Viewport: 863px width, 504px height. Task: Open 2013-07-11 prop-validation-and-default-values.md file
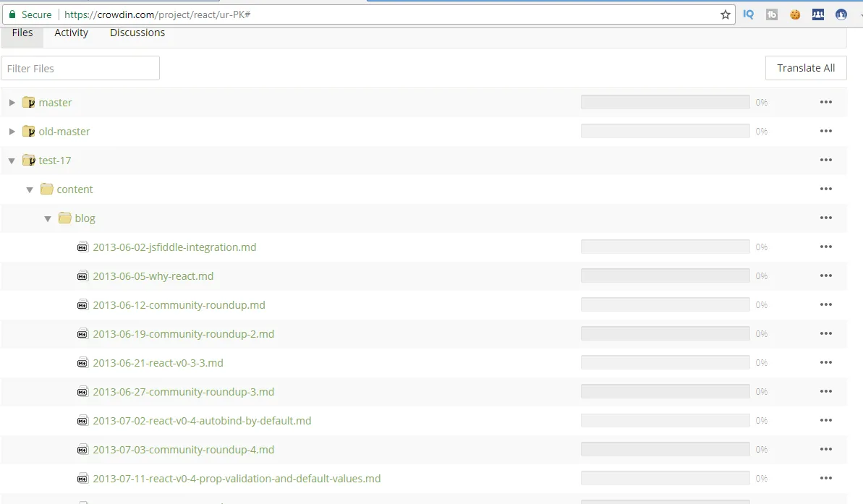[237, 479]
